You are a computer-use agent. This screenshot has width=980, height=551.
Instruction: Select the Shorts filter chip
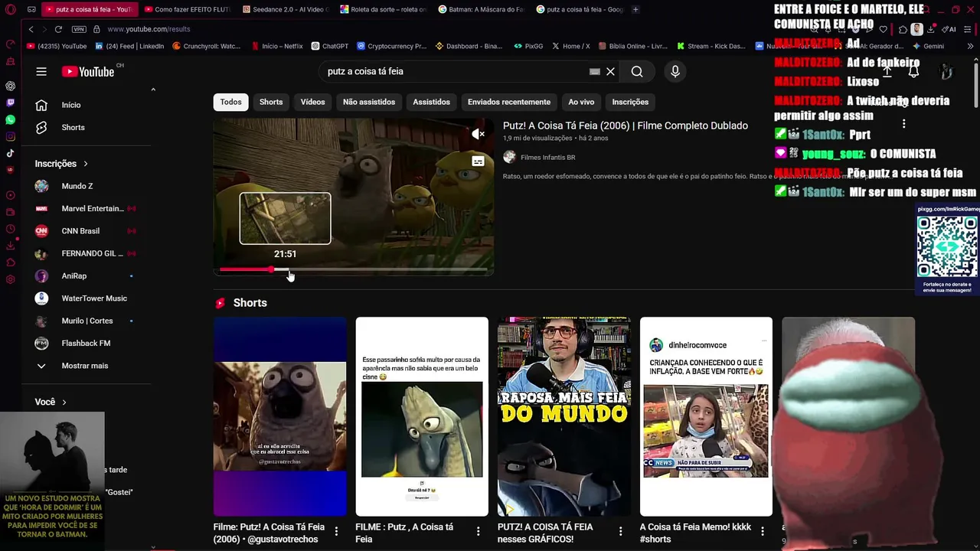pos(271,102)
